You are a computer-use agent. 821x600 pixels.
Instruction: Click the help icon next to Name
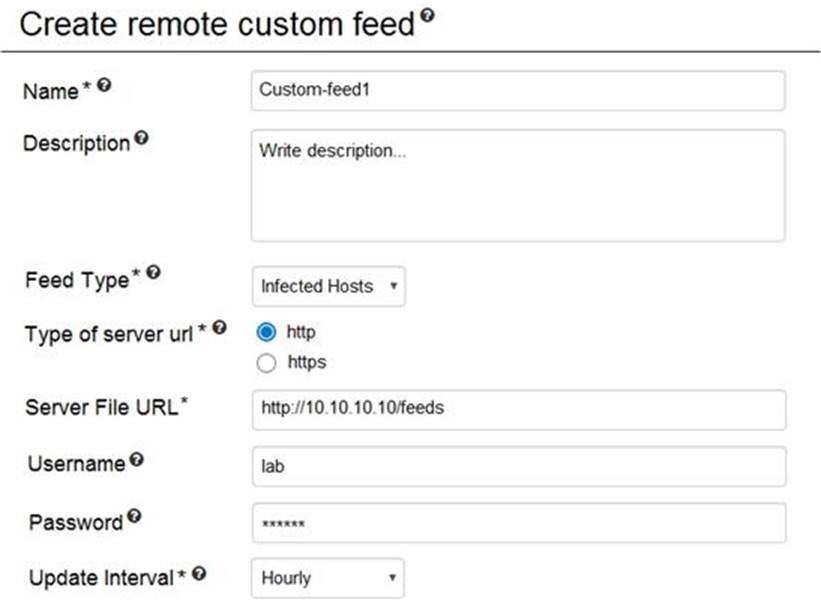tap(103, 86)
